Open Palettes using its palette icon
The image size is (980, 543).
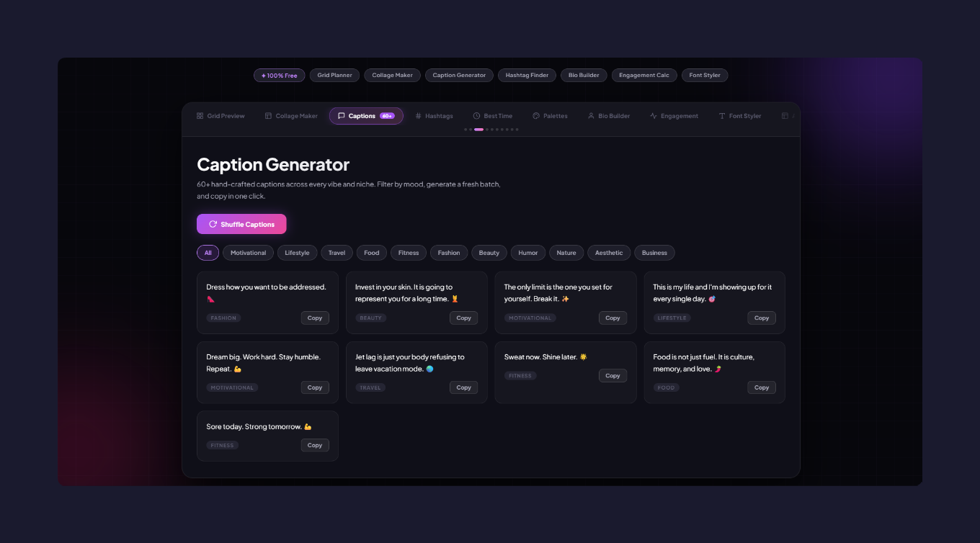tap(535, 115)
